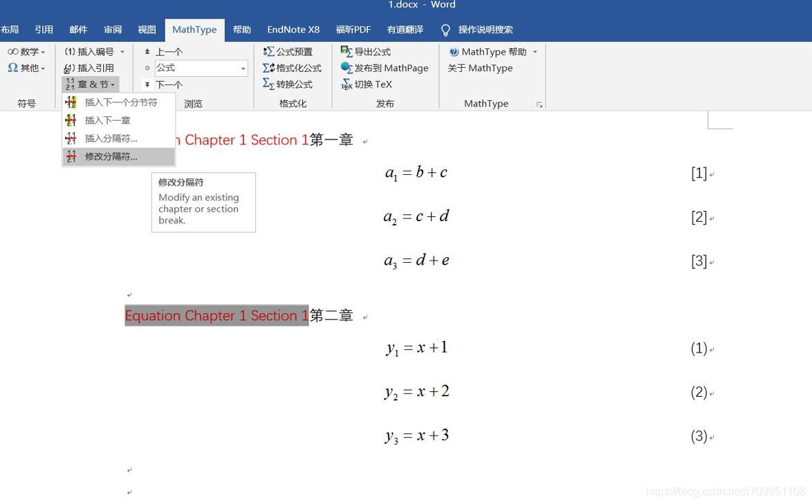Open the 公式 browse combo box
This screenshot has width=812, height=504.
201,68
